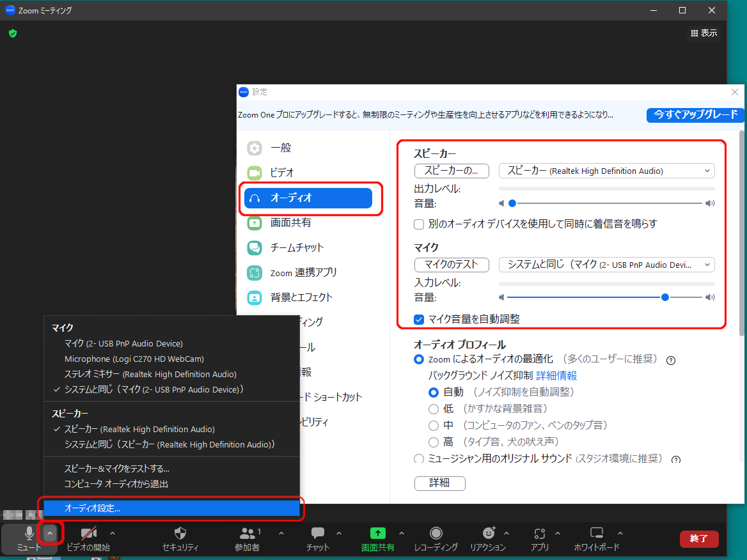Click the ビデオ camera icon in settings sidebar
The image size is (747, 560).
tap(255, 173)
